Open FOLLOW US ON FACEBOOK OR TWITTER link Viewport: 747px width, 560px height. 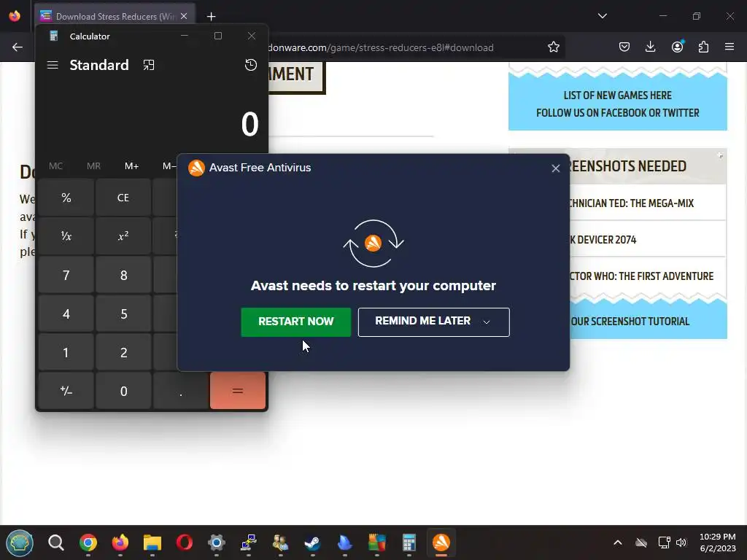point(617,113)
